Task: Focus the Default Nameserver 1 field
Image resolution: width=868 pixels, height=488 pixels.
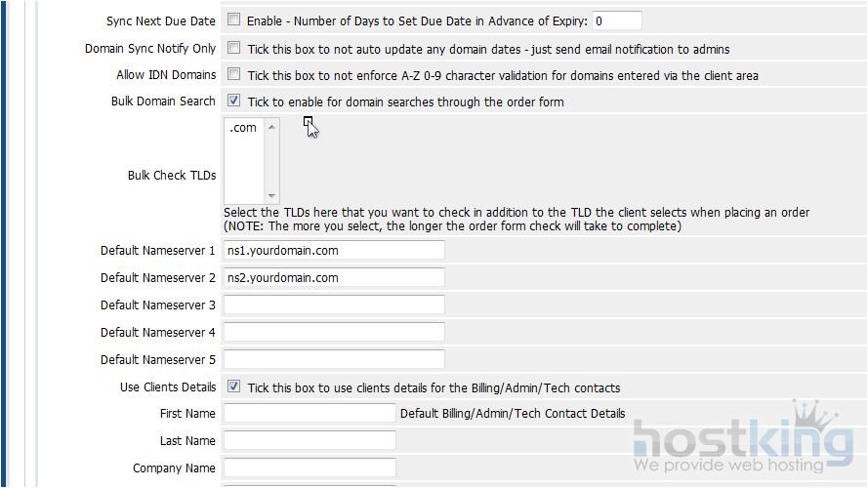Action: (x=334, y=251)
